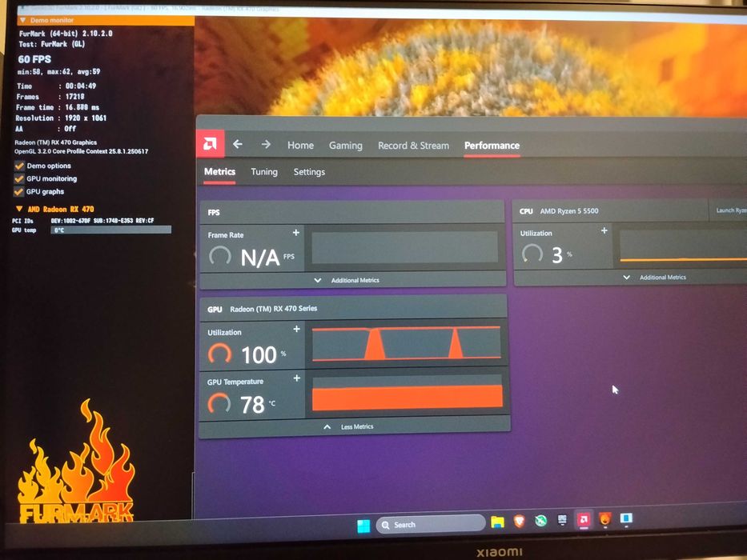The image size is (747, 560).
Task: Open the Settings sub-tab
Action: pos(309,172)
